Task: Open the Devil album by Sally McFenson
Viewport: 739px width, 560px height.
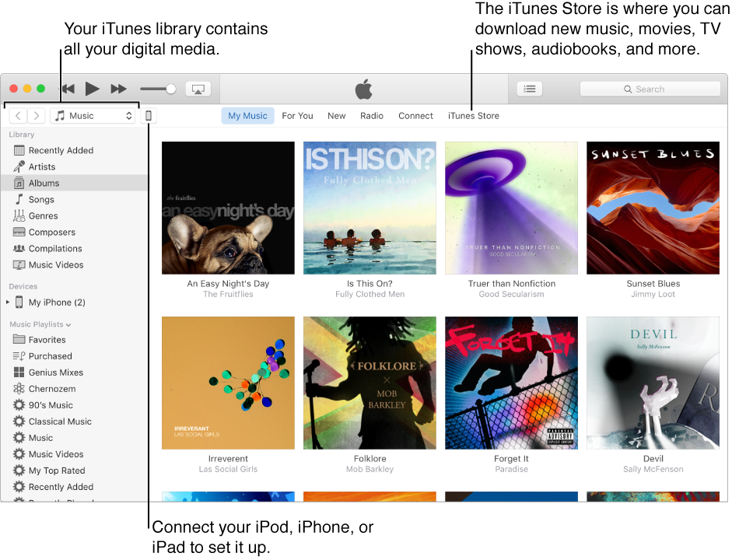Action: point(653,383)
